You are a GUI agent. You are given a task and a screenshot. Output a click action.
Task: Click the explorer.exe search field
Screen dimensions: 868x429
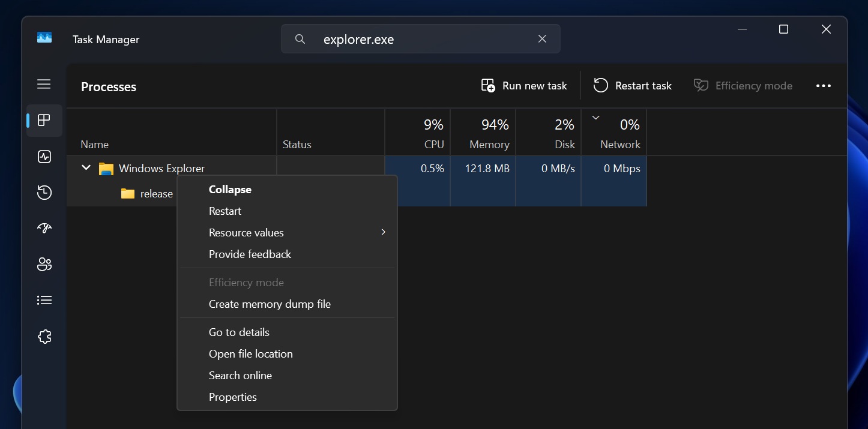point(420,38)
